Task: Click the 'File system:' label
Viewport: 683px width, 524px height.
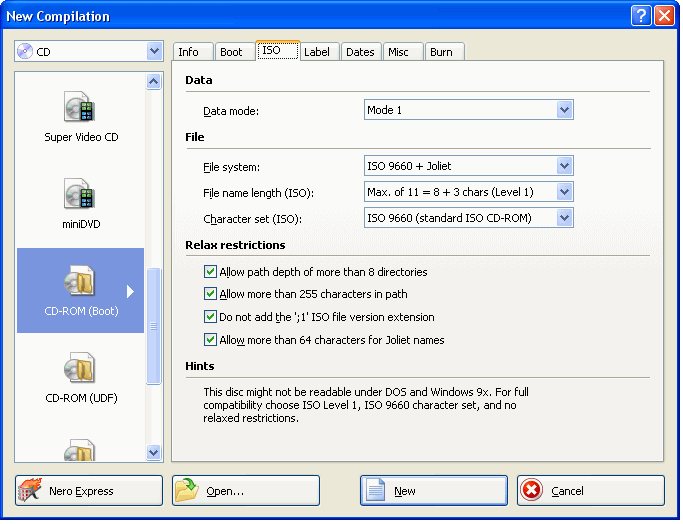Action: click(231, 167)
